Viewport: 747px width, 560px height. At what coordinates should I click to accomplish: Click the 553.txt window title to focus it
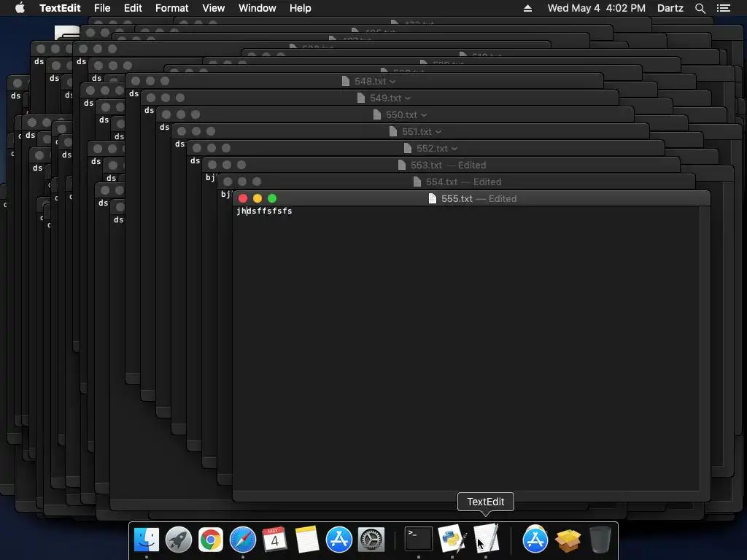(x=426, y=166)
